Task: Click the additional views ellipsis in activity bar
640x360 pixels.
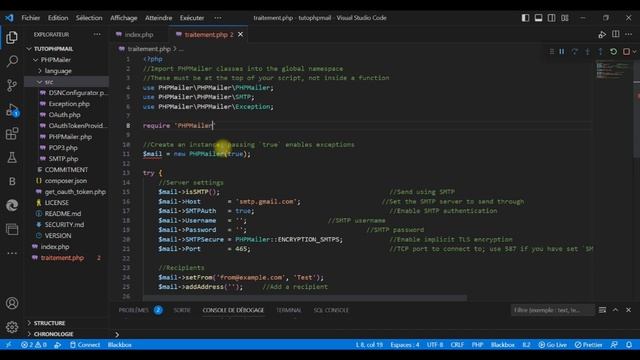Action: click(12, 253)
